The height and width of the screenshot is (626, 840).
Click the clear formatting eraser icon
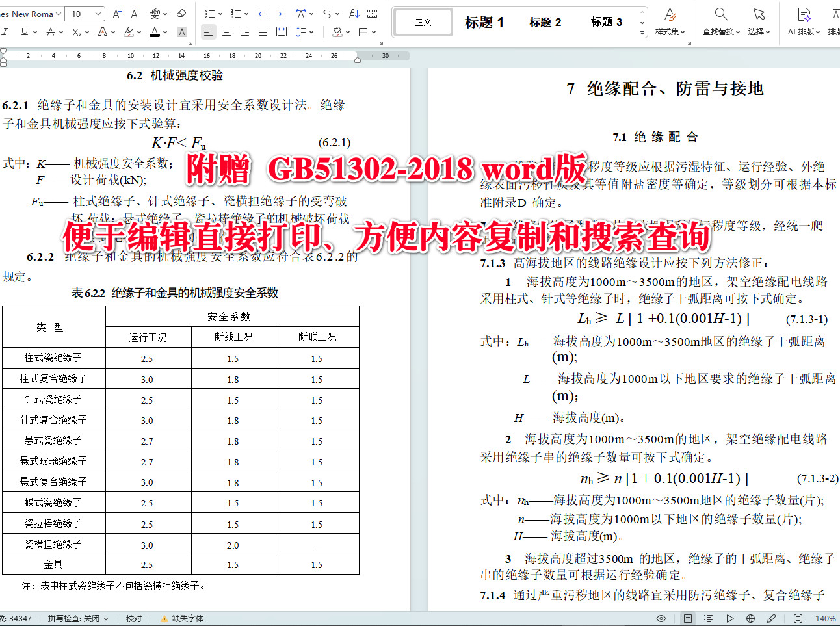pyautogui.click(x=182, y=14)
